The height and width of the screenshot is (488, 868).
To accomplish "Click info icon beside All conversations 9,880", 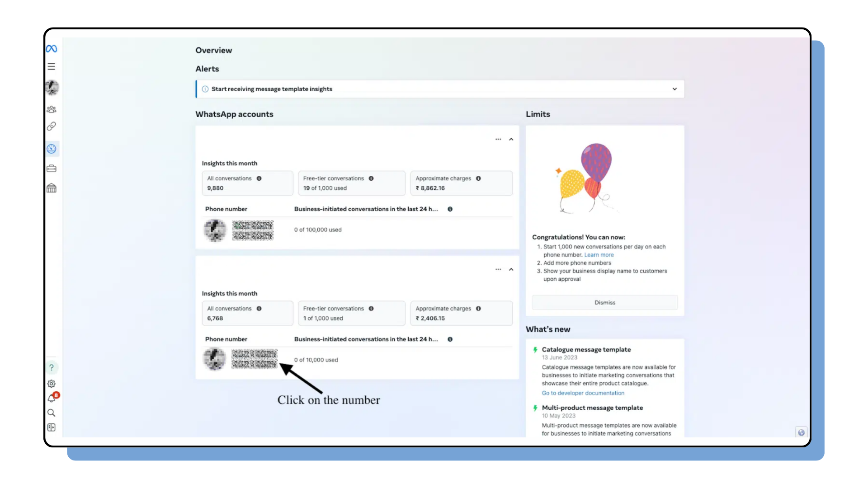I will (x=259, y=178).
